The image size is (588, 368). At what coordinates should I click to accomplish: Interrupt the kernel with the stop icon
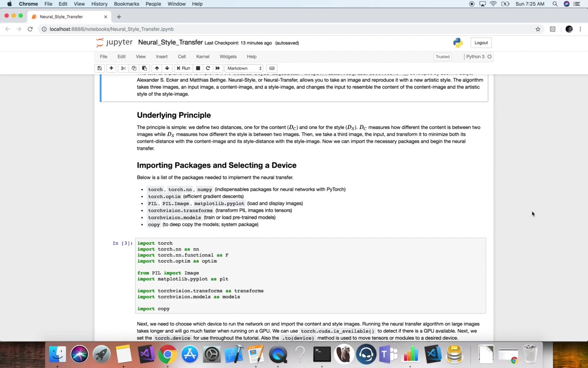[198, 68]
